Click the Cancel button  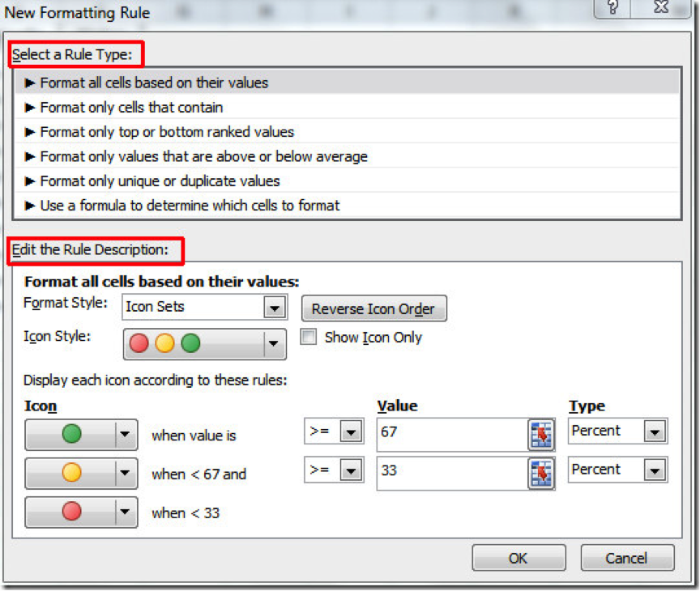(627, 557)
